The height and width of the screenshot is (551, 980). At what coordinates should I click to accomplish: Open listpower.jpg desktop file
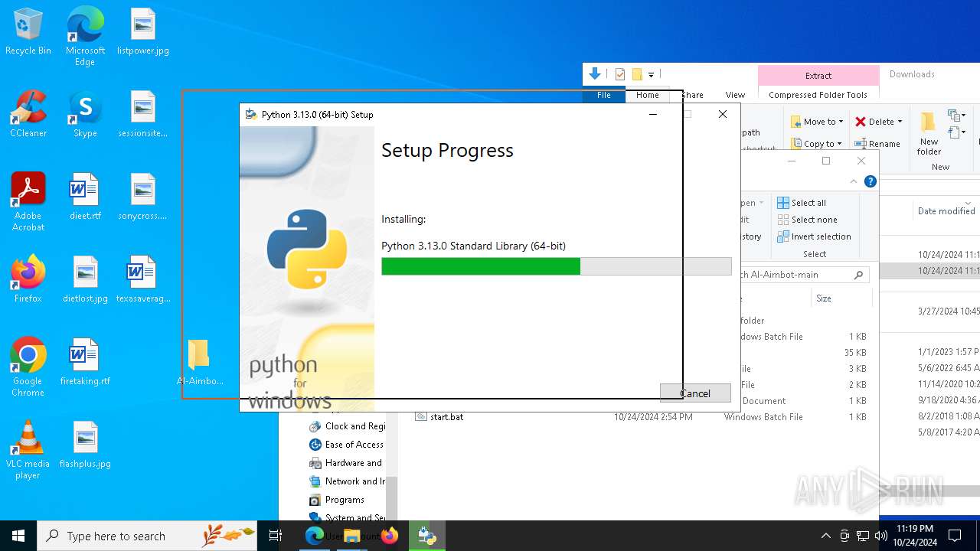[143, 32]
